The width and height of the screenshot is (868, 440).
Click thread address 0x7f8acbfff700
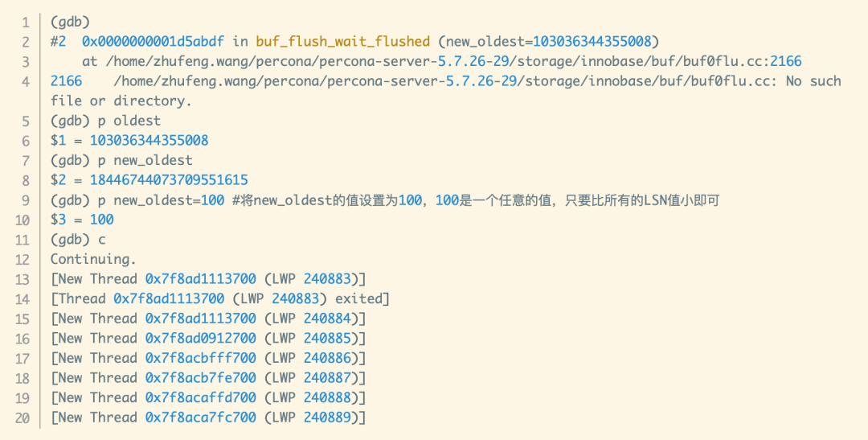tap(200, 359)
